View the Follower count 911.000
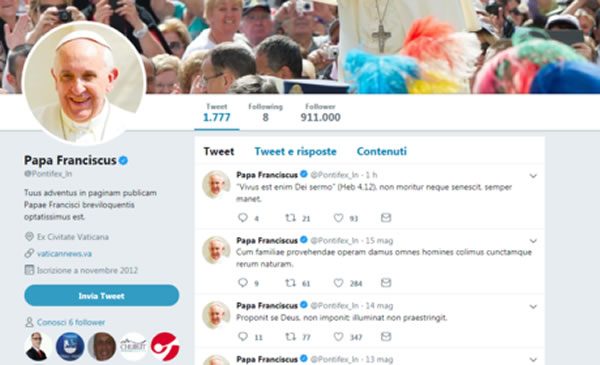This screenshot has width=600, height=365. click(320, 112)
